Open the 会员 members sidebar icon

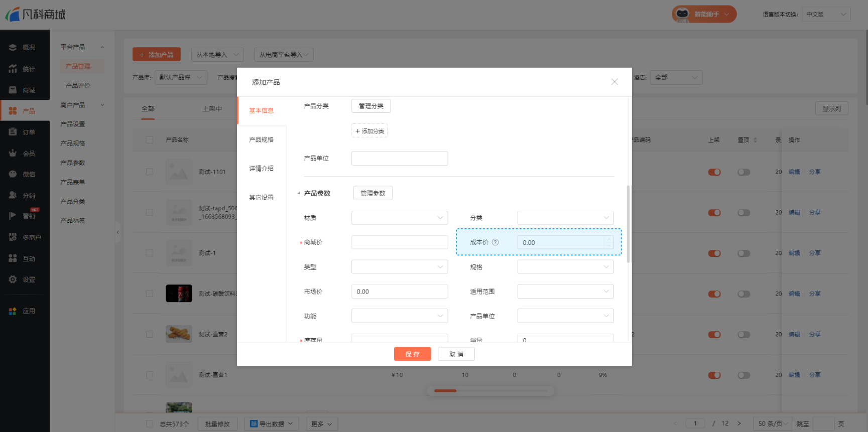tap(13, 153)
